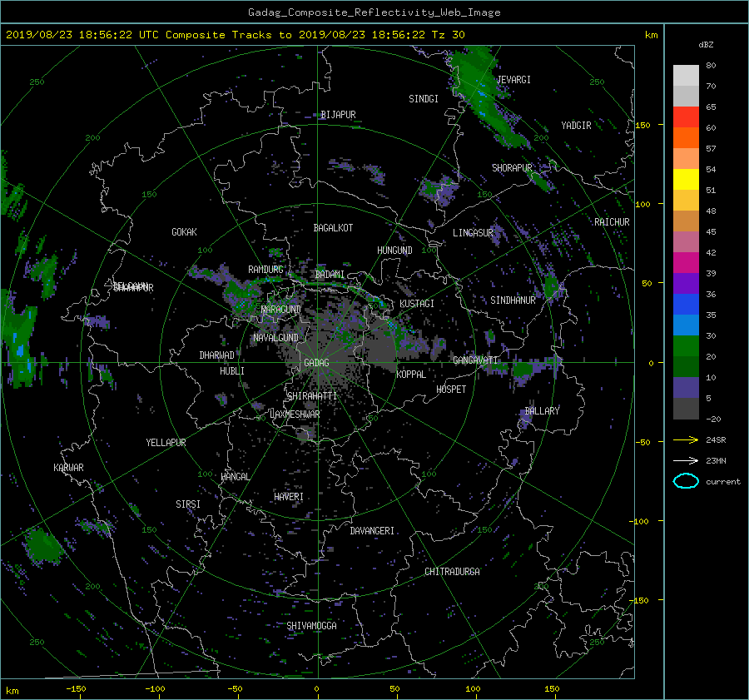Click the "current" legend text

723,482
